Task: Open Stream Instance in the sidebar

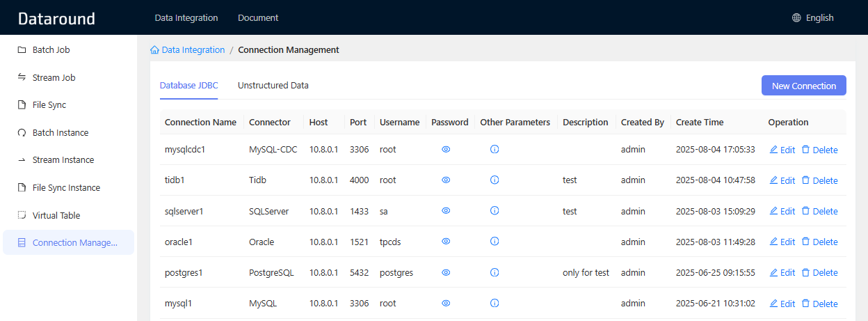Action: point(63,160)
